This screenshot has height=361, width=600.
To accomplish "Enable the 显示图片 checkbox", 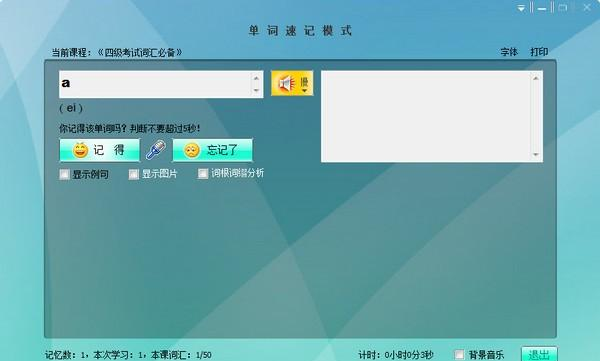I will [133, 174].
